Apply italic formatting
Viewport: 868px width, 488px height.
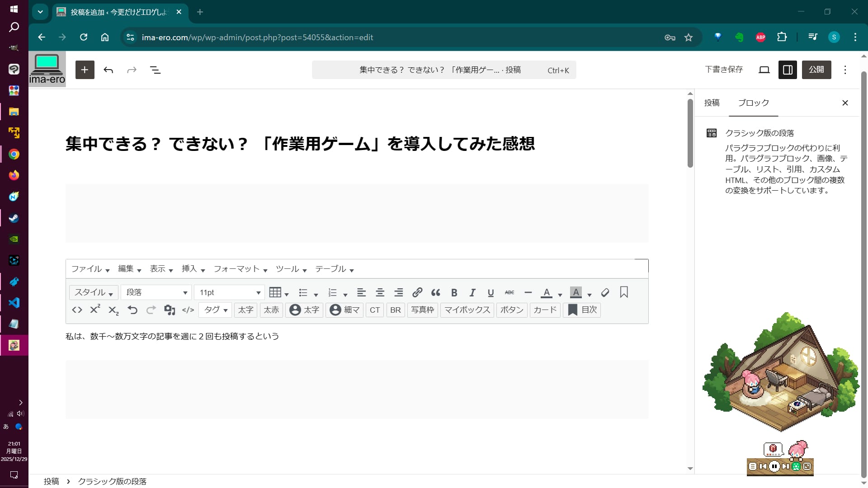pyautogui.click(x=472, y=293)
